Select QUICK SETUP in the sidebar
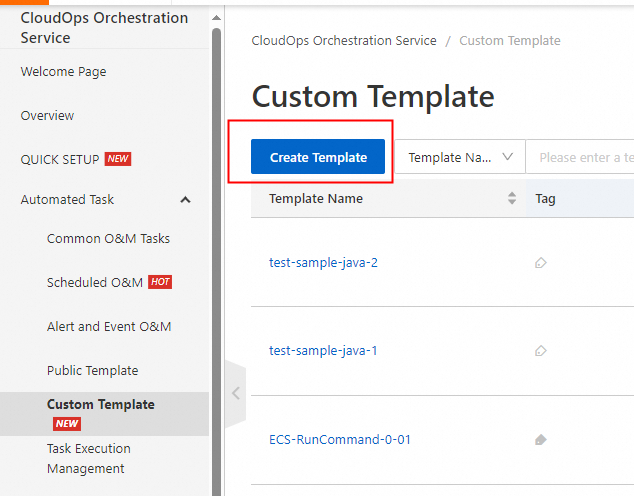 click(60, 159)
